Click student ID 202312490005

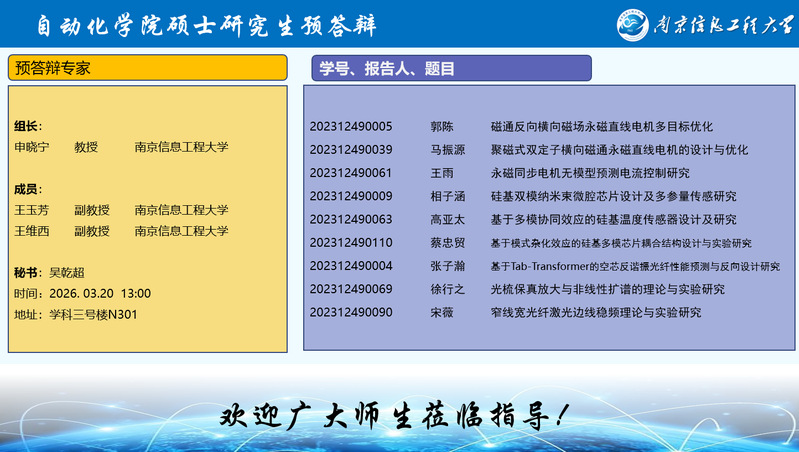(351, 127)
